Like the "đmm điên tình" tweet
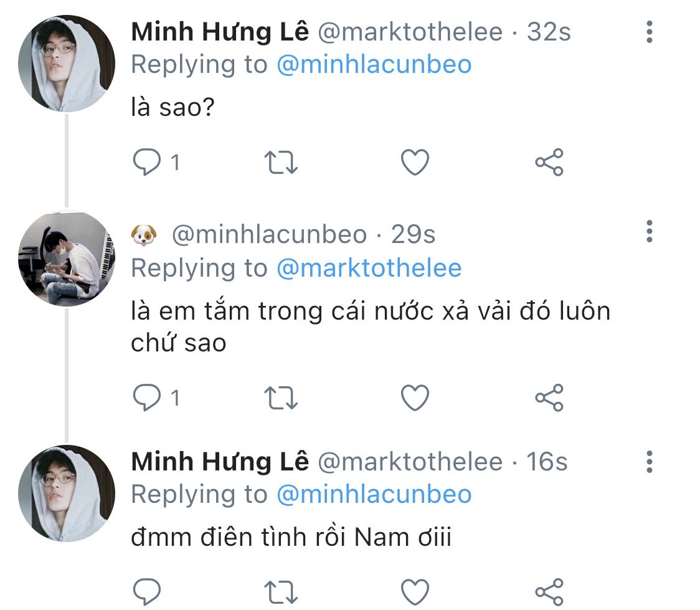The width and height of the screenshot is (700, 610). (414, 591)
